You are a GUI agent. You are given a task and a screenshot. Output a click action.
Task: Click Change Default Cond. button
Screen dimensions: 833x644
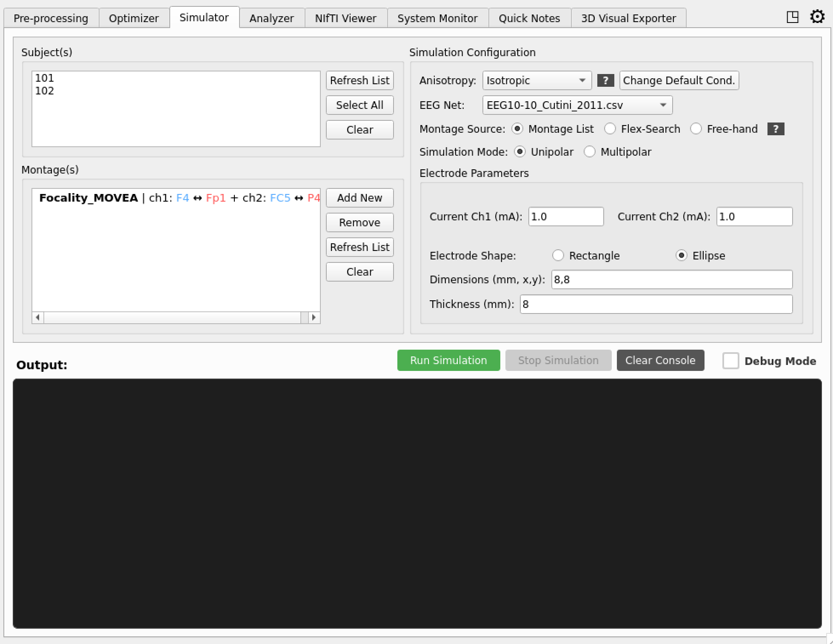click(679, 80)
